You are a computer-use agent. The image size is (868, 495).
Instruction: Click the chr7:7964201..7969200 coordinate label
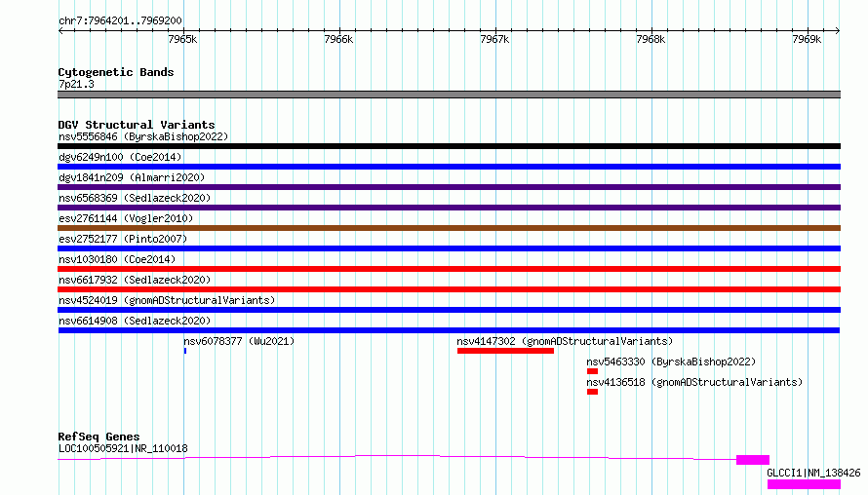(120, 20)
